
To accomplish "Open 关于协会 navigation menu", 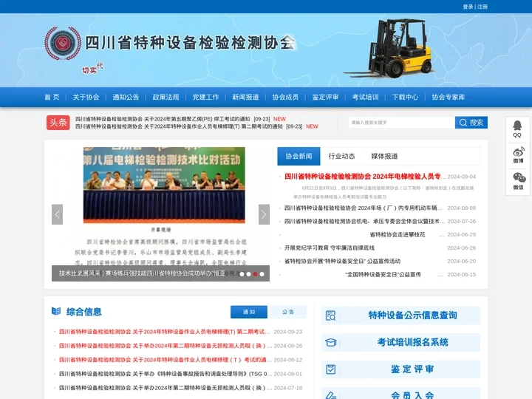I will point(86,97).
